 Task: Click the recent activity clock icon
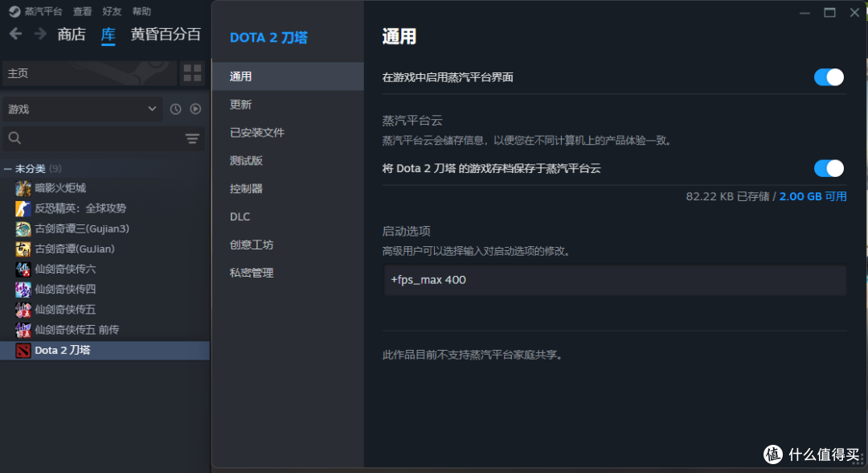click(x=175, y=109)
